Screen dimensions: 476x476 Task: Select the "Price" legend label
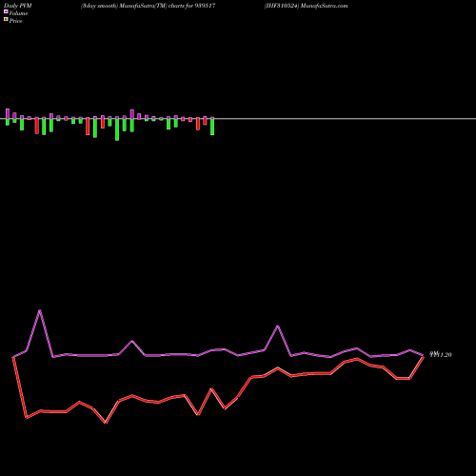click(15, 21)
